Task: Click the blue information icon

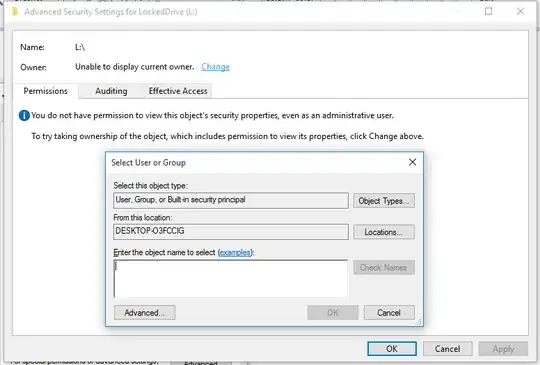Action: 24,116
